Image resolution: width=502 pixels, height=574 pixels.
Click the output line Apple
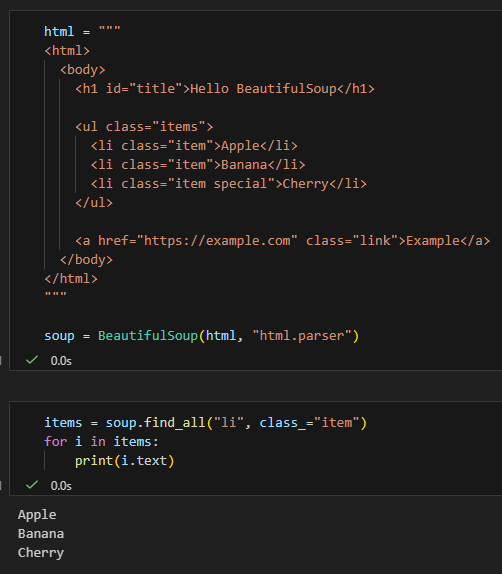click(x=37, y=515)
